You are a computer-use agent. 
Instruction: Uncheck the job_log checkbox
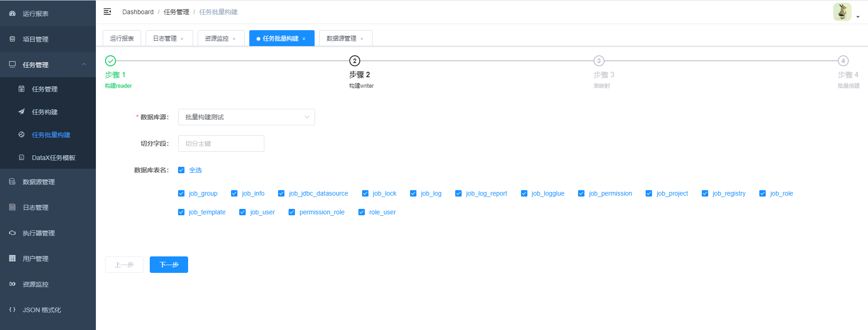(413, 193)
